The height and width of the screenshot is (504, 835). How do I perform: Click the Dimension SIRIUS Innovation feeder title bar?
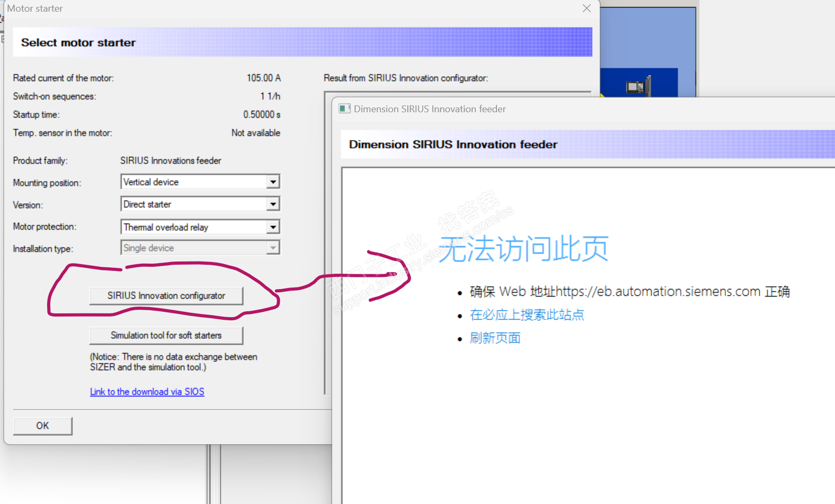tap(583, 109)
